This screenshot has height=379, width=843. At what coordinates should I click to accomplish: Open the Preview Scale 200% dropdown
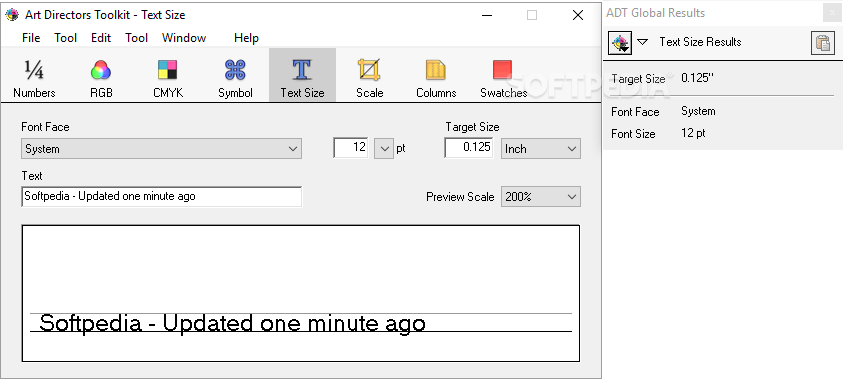(x=541, y=197)
